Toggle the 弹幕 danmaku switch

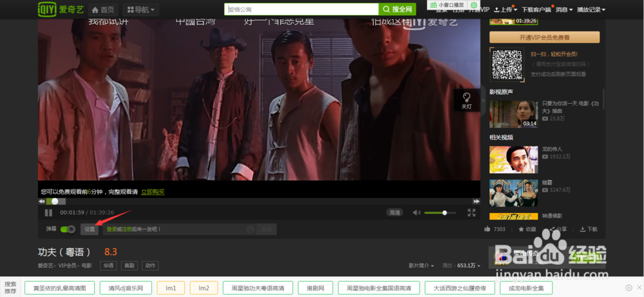[68, 229]
